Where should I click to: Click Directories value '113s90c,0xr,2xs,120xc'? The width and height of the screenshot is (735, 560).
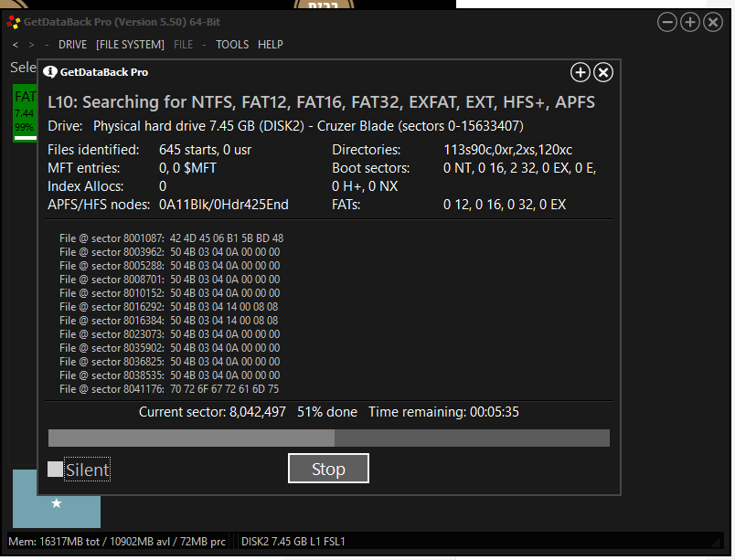coord(508,150)
